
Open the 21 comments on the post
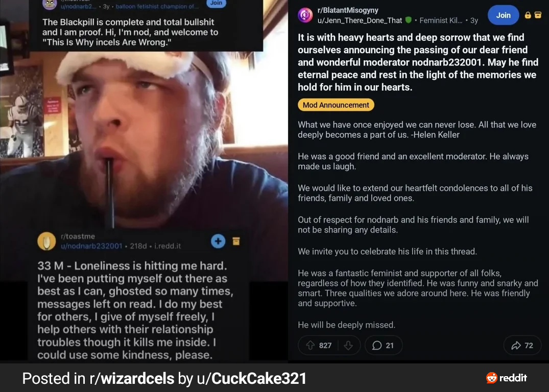point(383,346)
